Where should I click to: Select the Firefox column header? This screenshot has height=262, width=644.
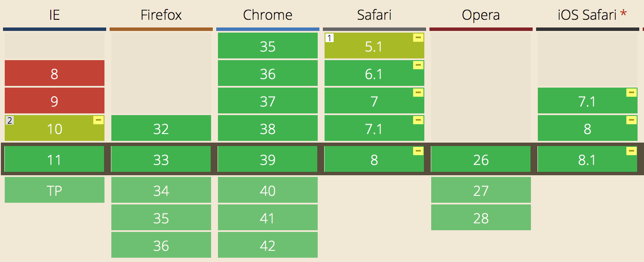pos(161,15)
